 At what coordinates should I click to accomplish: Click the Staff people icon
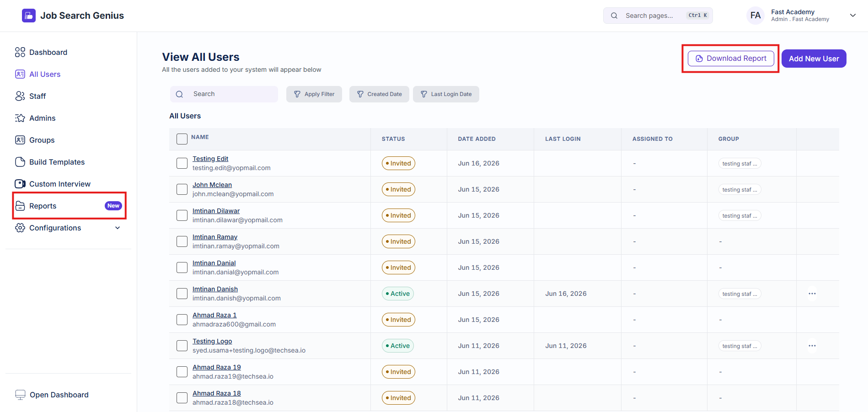pos(20,96)
